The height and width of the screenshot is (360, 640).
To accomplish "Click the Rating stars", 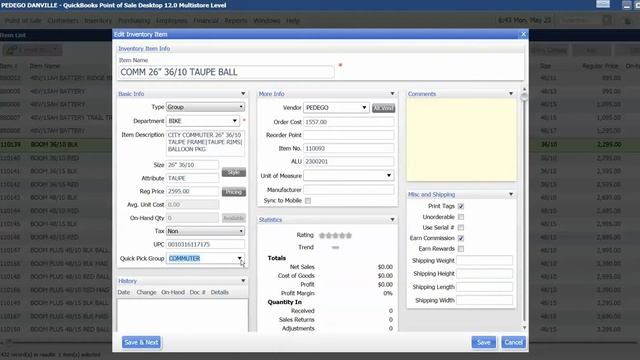I will click(336, 236).
